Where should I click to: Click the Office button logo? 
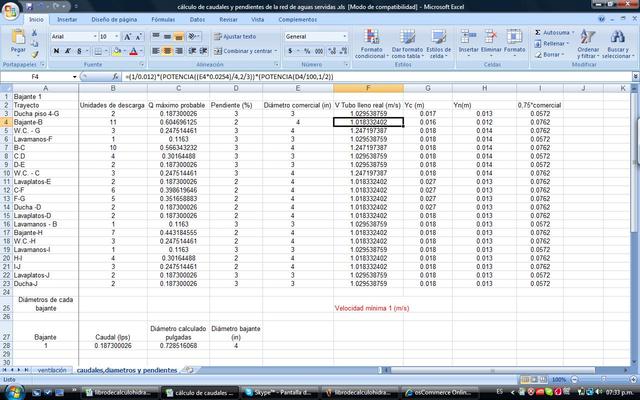pyautogui.click(x=11, y=11)
